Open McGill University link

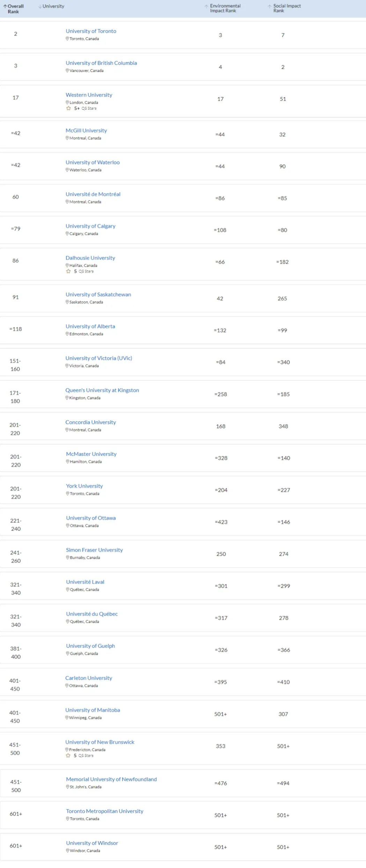pos(86,130)
